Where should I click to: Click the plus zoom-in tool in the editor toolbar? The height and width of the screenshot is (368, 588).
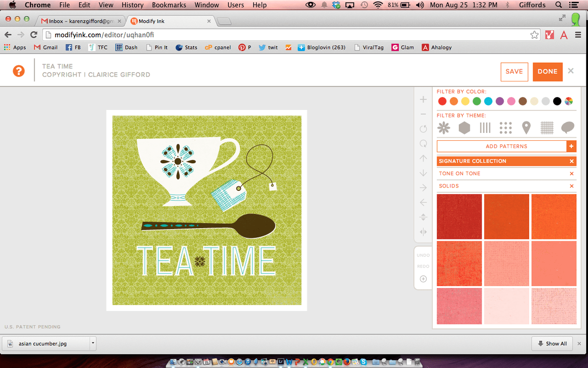point(423,100)
